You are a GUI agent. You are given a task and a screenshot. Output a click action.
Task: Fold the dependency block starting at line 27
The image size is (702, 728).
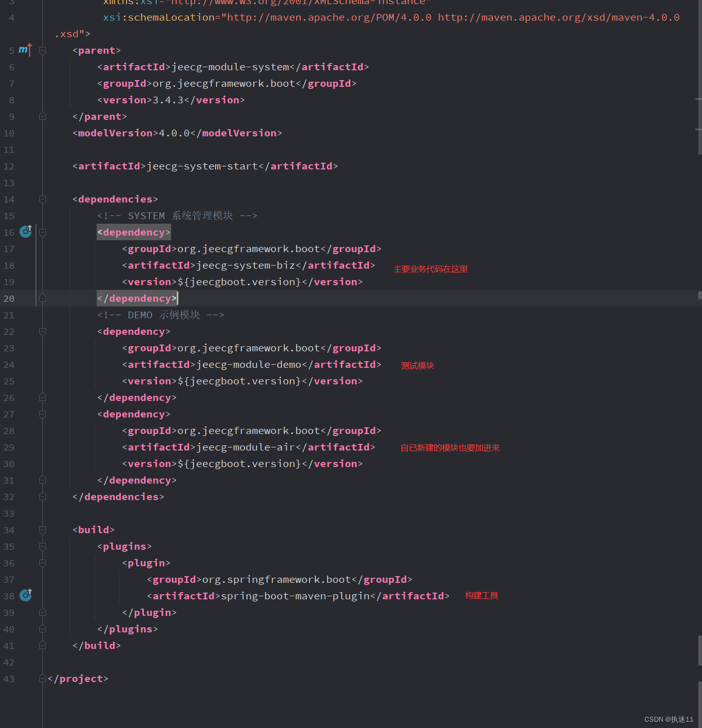click(x=42, y=414)
